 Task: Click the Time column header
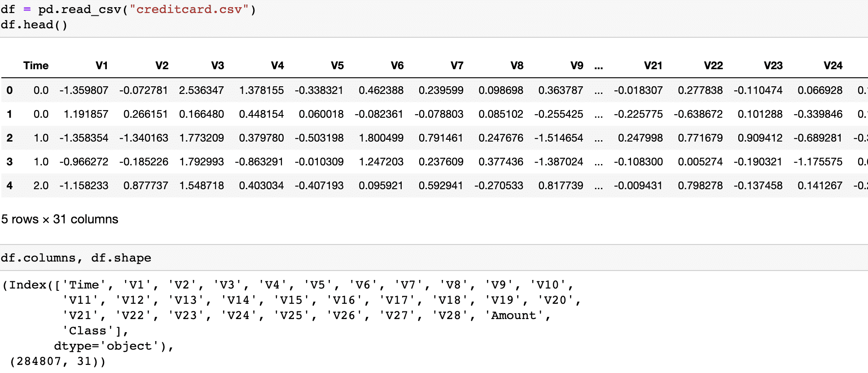click(x=36, y=66)
